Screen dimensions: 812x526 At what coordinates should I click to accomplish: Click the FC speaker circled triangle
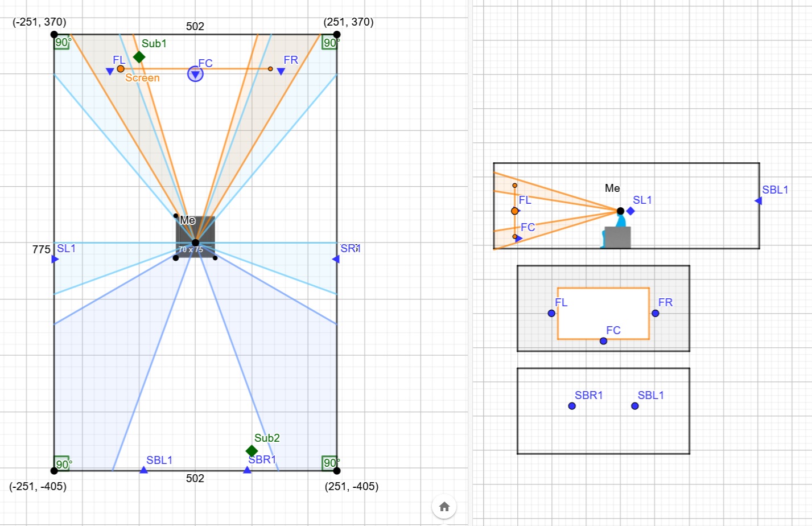195,74
